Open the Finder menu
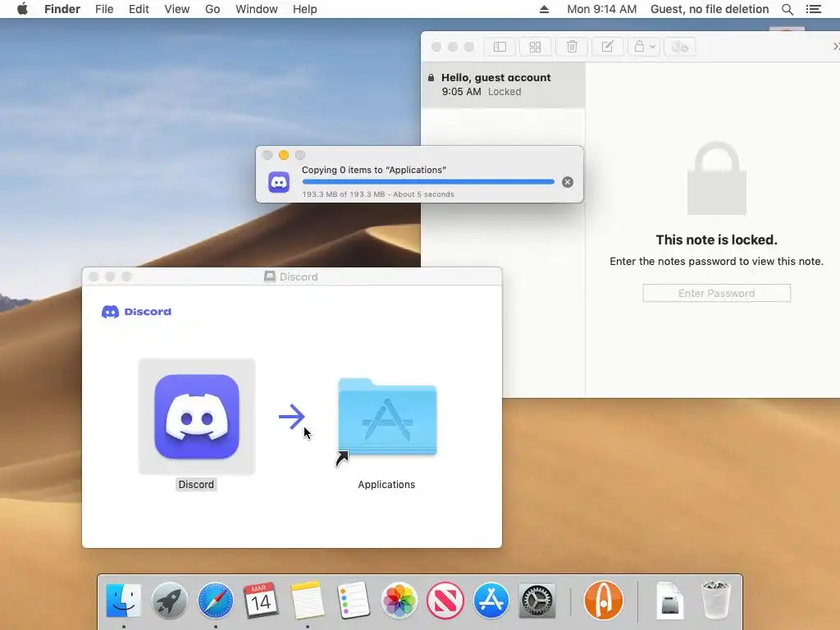The image size is (840, 630). coord(62,9)
